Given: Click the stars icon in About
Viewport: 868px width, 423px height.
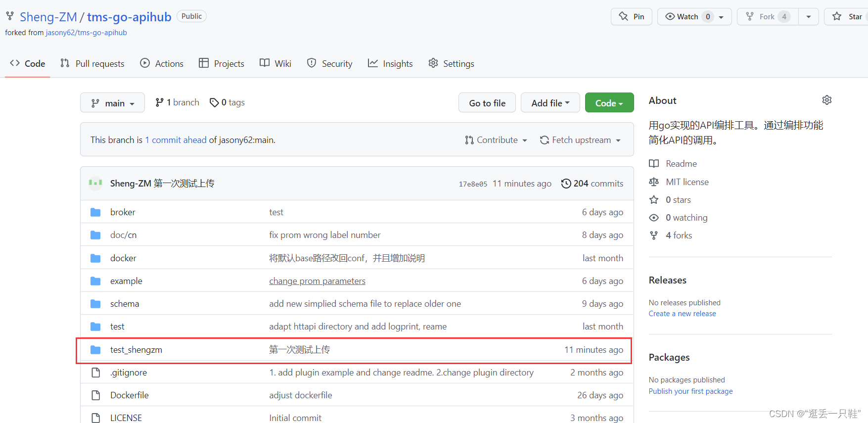Looking at the screenshot, I should coord(654,200).
